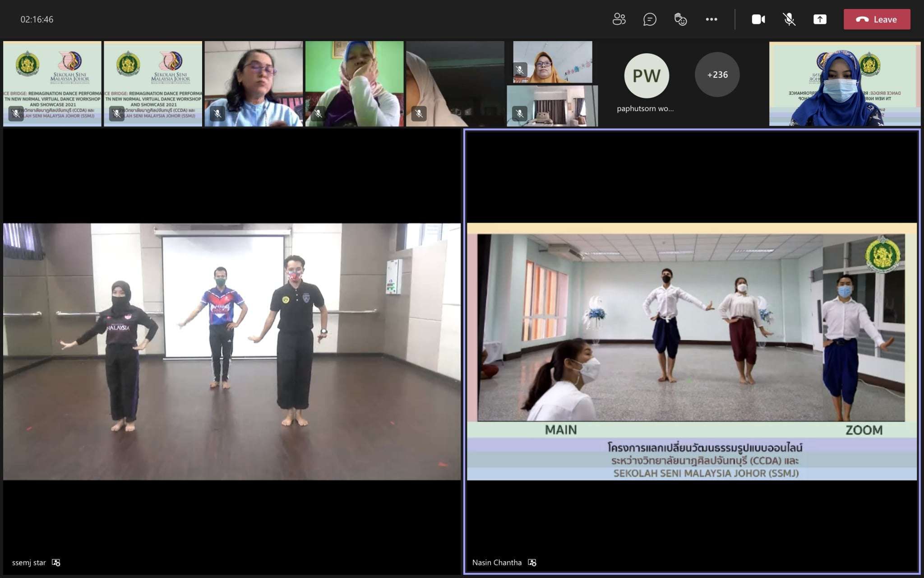Expand the +236 additional participants
The image size is (924, 578).
click(x=717, y=75)
